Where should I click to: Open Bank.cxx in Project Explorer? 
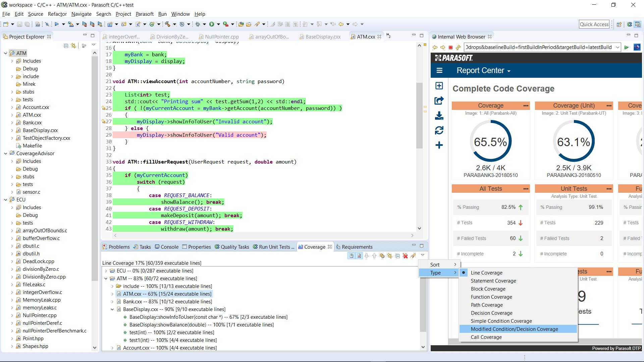(x=32, y=123)
